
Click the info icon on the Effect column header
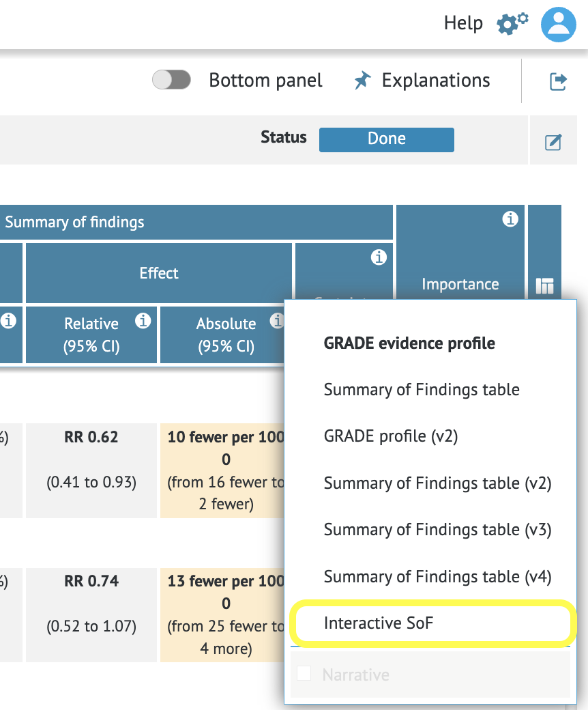click(x=380, y=257)
